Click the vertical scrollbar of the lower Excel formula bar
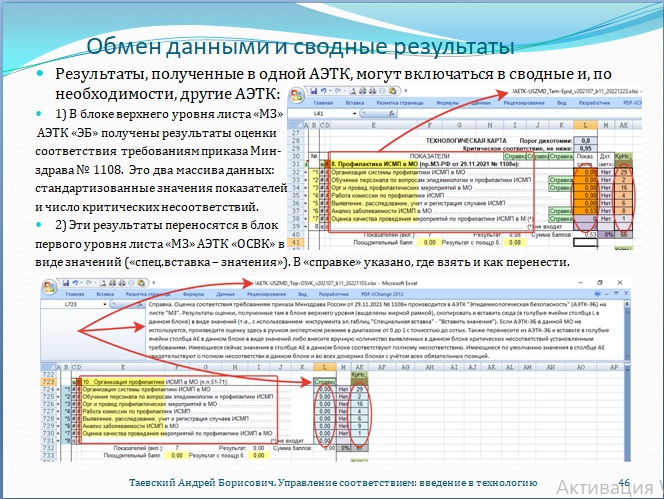This screenshot has height=499, width=664. [627, 330]
